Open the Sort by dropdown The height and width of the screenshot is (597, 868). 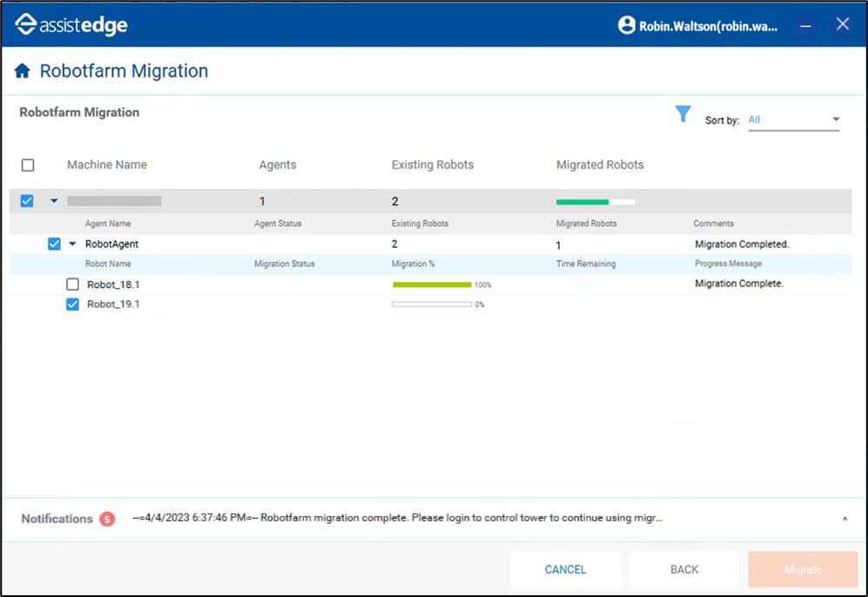point(794,120)
